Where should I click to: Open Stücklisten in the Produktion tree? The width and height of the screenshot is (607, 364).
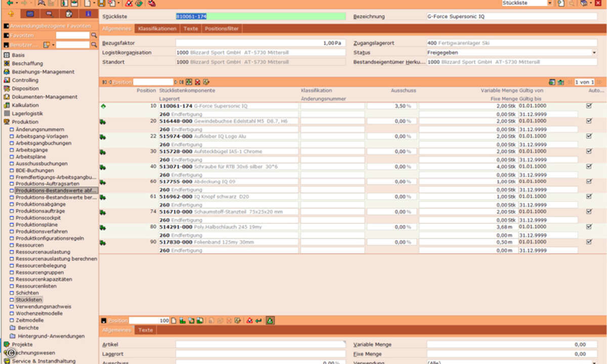[x=29, y=300]
